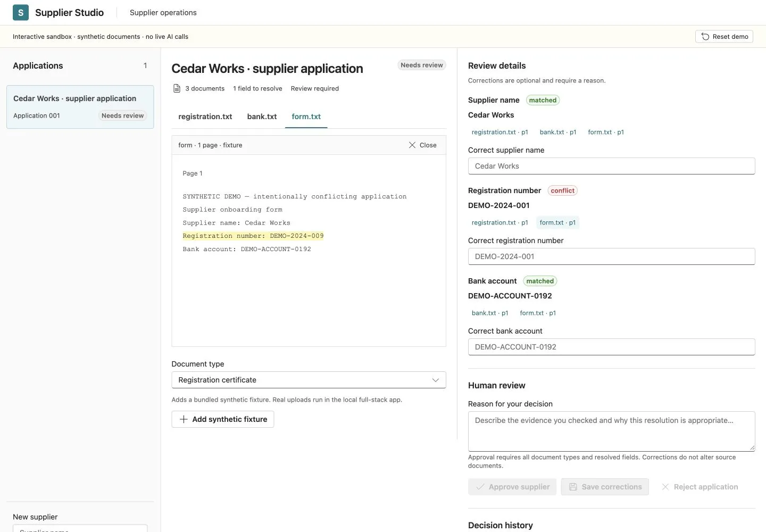Click the circular arrow icon in Reset demo
Screen dimensions: 766x532
pos(705,37)
